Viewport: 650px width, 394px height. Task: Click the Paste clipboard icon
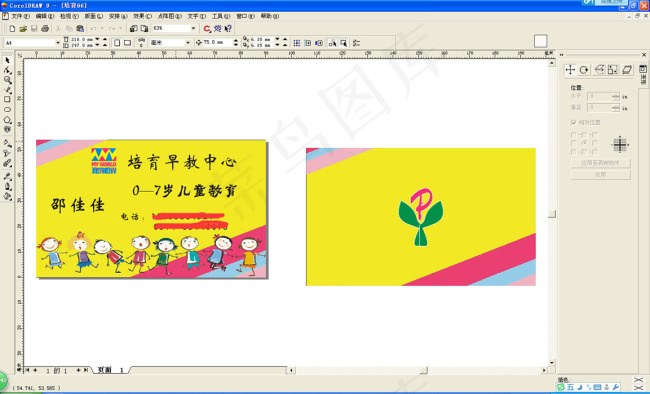pos(80,29)
